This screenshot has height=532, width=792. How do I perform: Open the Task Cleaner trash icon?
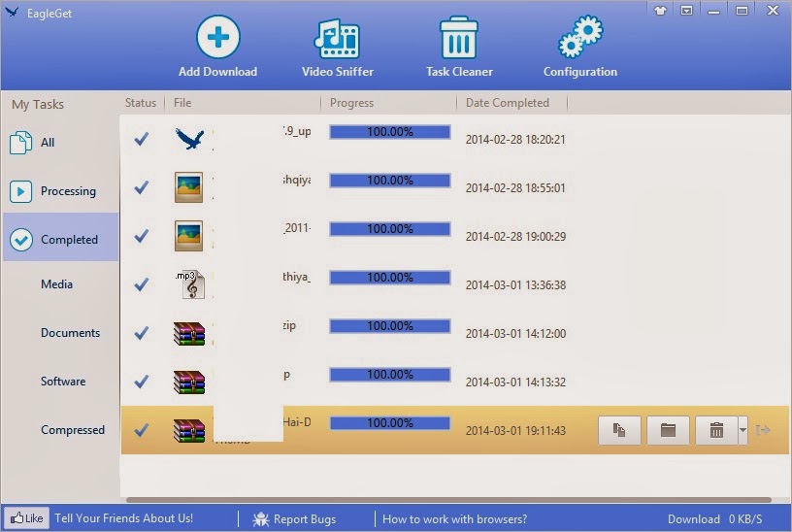[x=459, y=38]
